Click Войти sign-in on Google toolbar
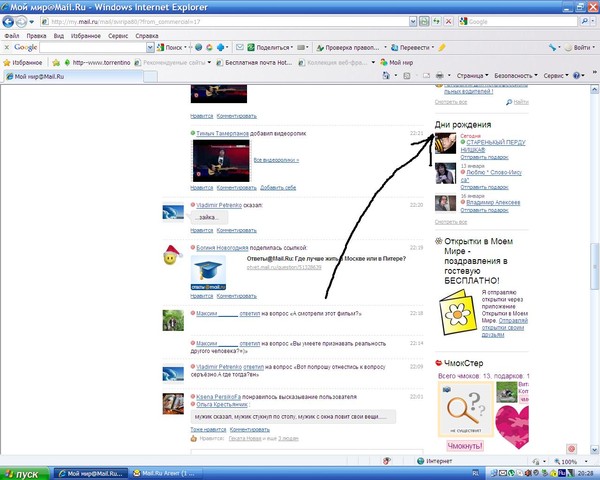 click(577, 47)
